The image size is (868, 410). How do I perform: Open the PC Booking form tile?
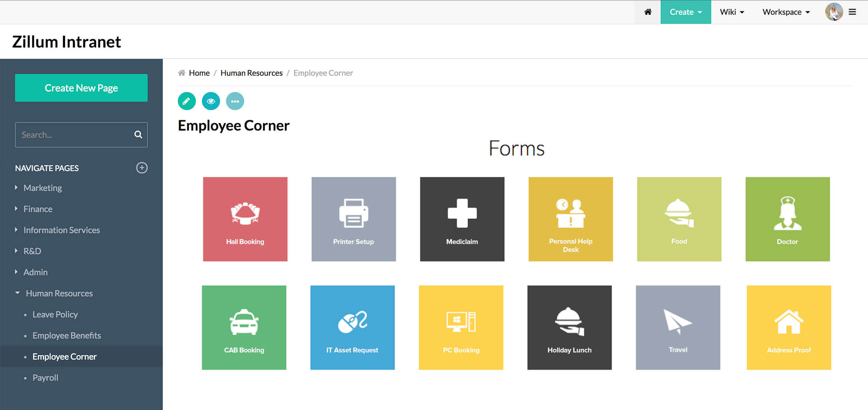tap(461, 328)
